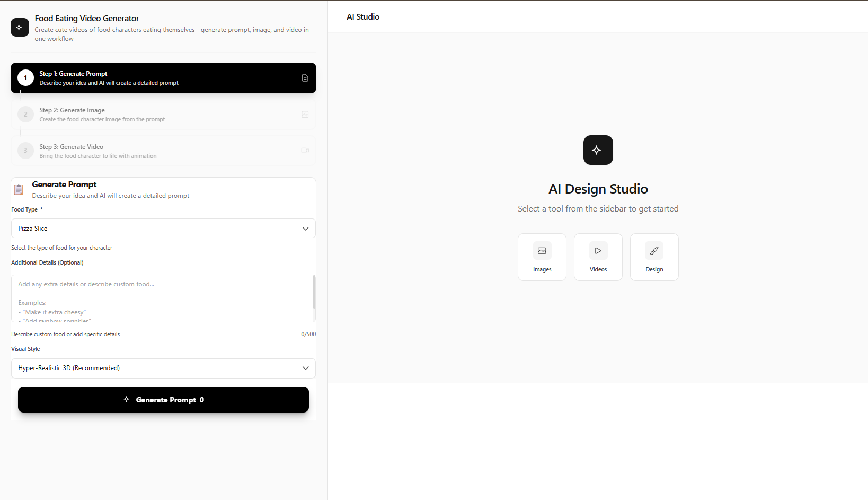
Task: Open the Design tool card
Action: click(654, 257)
